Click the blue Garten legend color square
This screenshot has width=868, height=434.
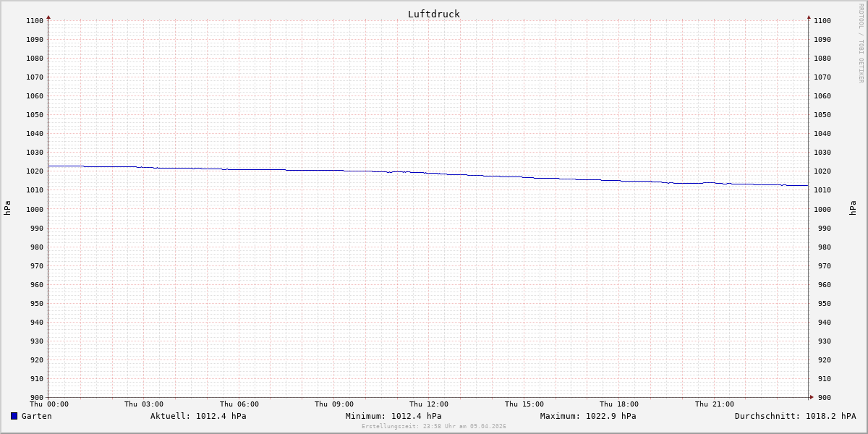(x=14, y=416)
